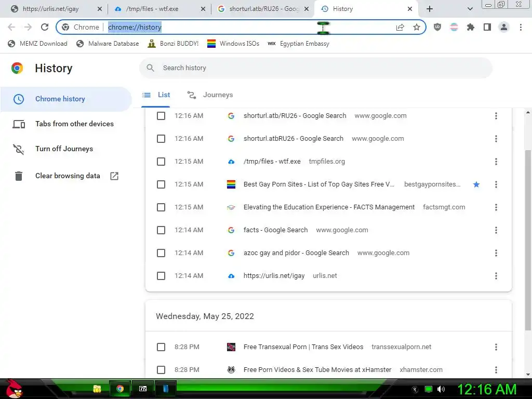Open the Windows ISOs bookmark
The width and height of the screenshot is (532, 399).
point(233,44)
